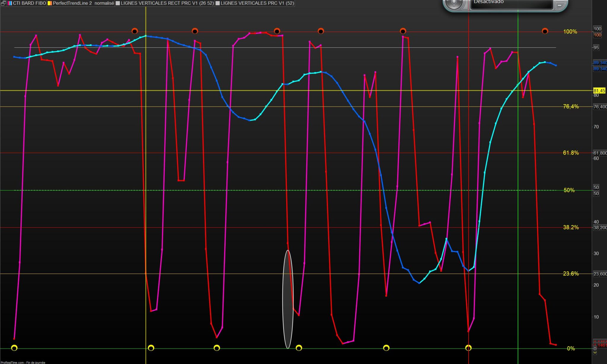Click the 23.6% Fibonacci level label

pos(571,274)
